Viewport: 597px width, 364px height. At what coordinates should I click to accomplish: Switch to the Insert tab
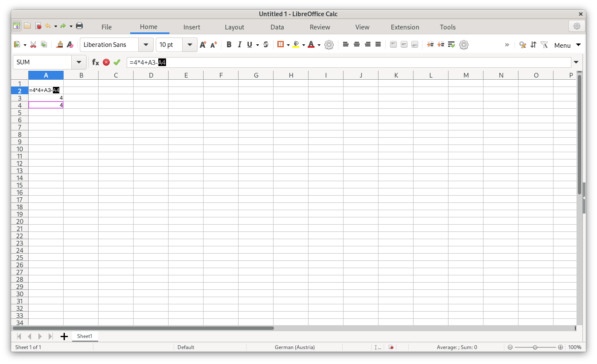pyautogui.click(x=192, y=27)
